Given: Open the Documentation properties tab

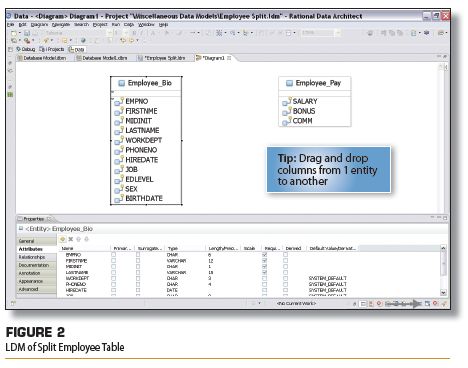Looking at the screenshot, I should tap(37, 265).
